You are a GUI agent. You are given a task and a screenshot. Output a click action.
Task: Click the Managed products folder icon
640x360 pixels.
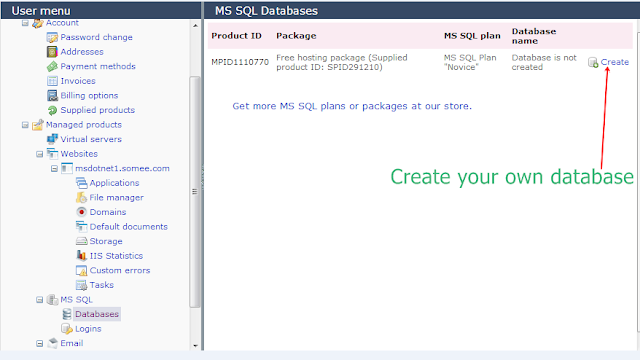pyautogui.click(x=38, y=124)
